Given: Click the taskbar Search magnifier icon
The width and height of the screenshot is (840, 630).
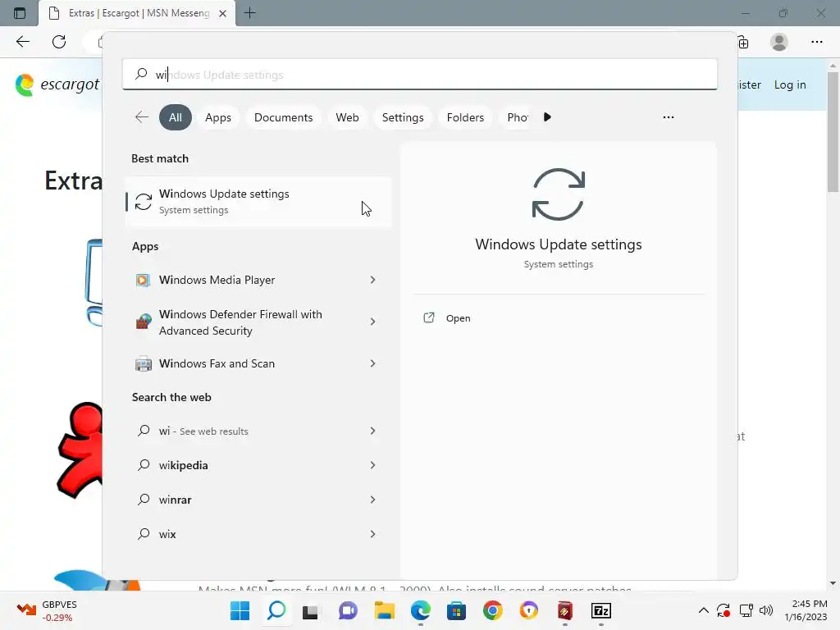Looking at the screenshot, I should coord(276,610).
